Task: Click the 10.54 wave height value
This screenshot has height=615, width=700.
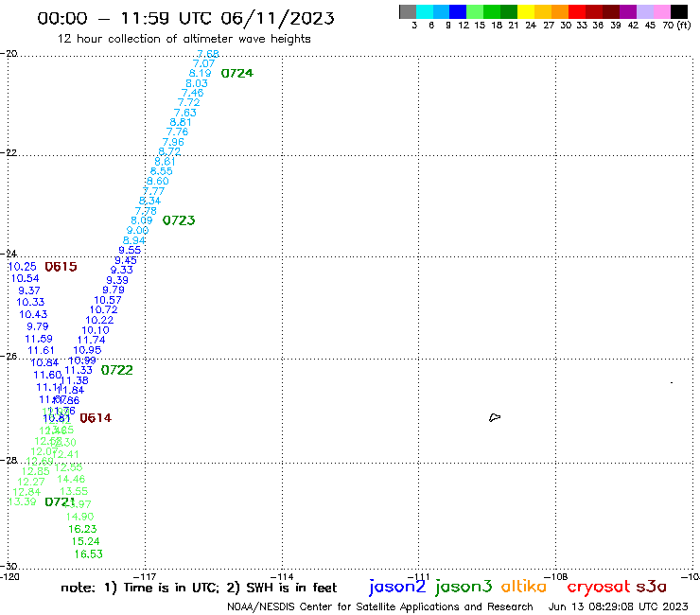Action: click(25, 279)
